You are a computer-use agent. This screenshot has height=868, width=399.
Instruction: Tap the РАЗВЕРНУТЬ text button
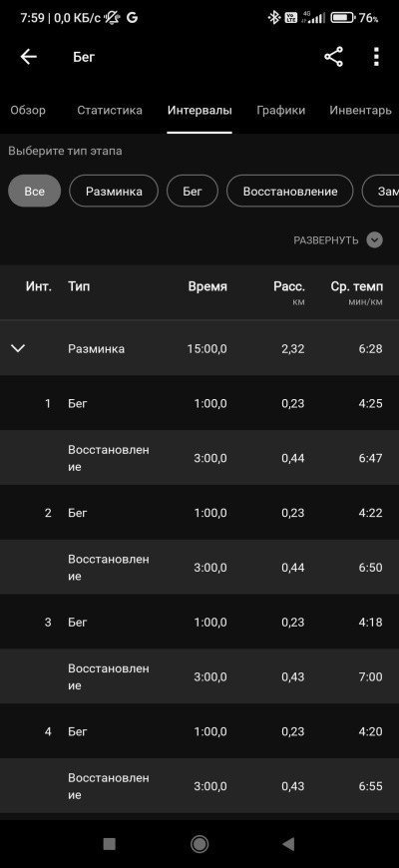(x=326, y=240)
